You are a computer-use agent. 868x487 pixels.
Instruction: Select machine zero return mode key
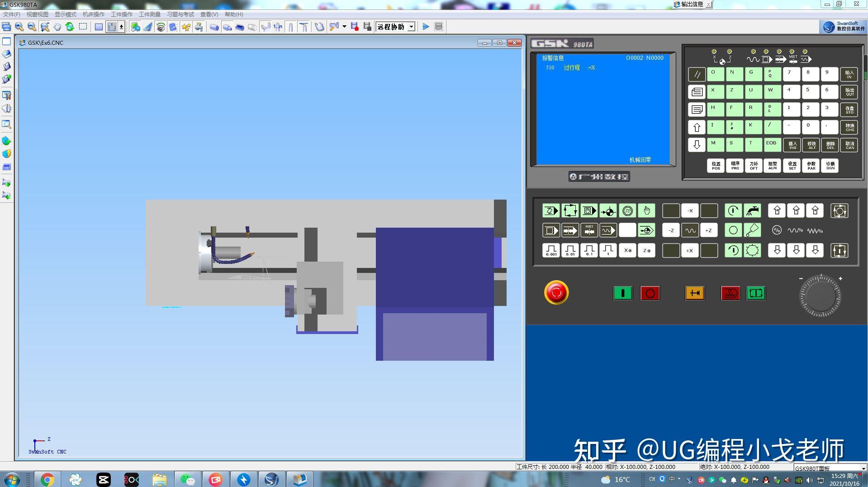tap(608, 210)
